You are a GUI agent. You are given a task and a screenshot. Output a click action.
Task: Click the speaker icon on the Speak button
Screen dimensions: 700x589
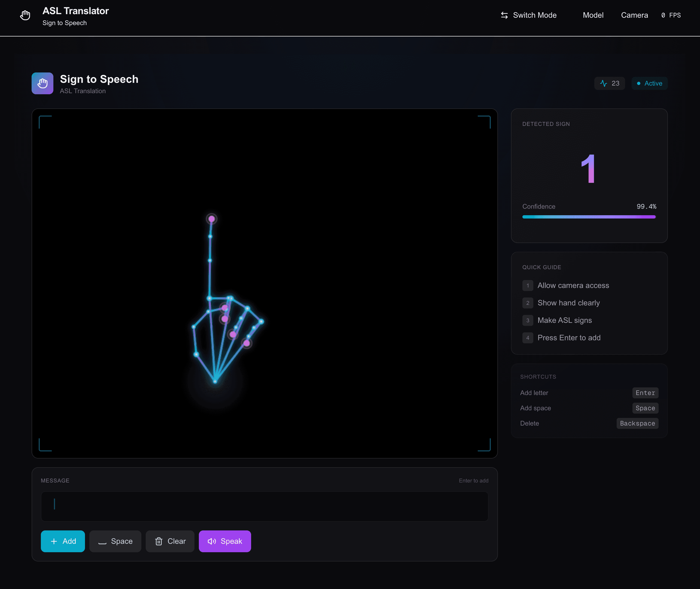point(212,541)
